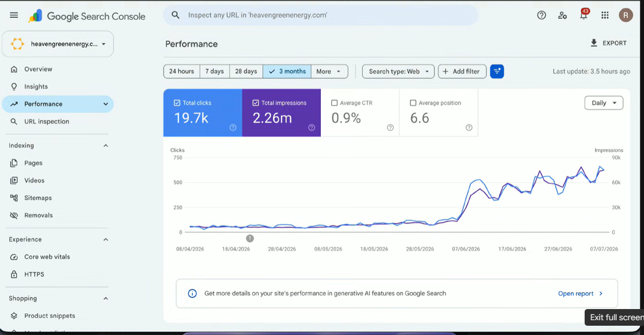Click the 07/06/2026 date label
644x335 pixels.
click(x=466, y=249)
